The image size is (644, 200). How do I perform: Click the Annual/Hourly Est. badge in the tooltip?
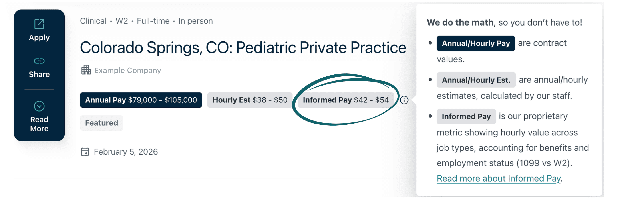pos(476,80)
